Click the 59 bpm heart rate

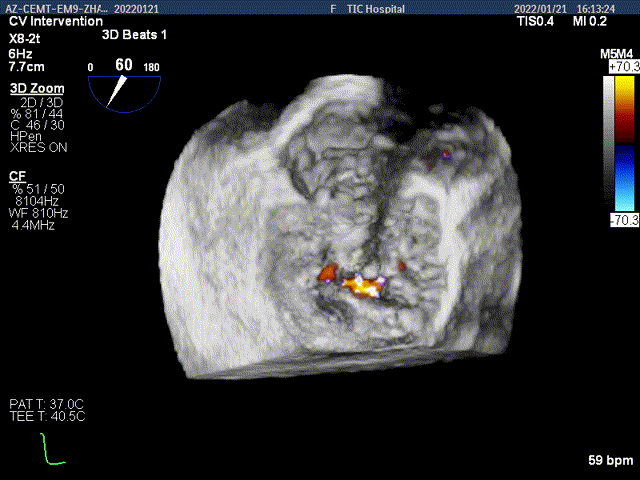pyautogui.click(x=612, y=461)
